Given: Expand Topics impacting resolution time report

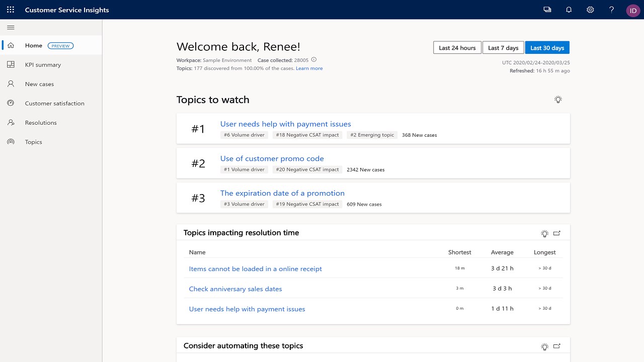Looking at the screenshot, I should tap(557, 233).
